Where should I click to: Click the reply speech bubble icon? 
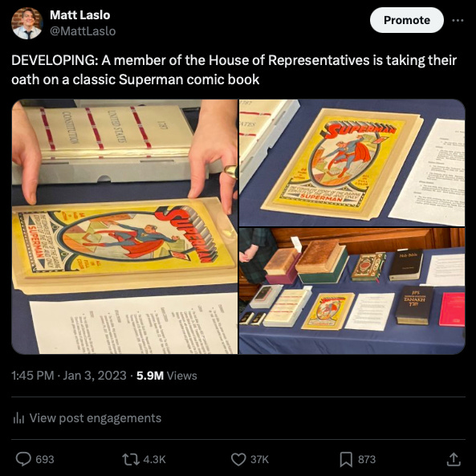click(x=23, y=459)
